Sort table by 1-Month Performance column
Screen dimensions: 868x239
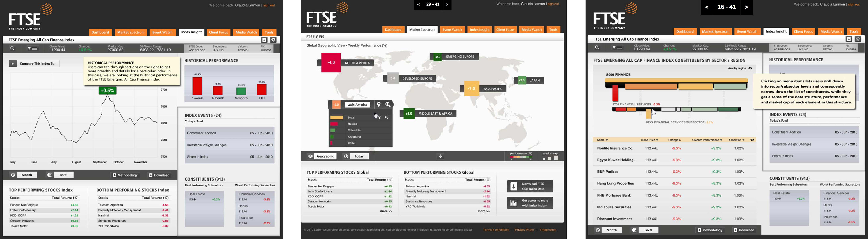coord(707,140)
